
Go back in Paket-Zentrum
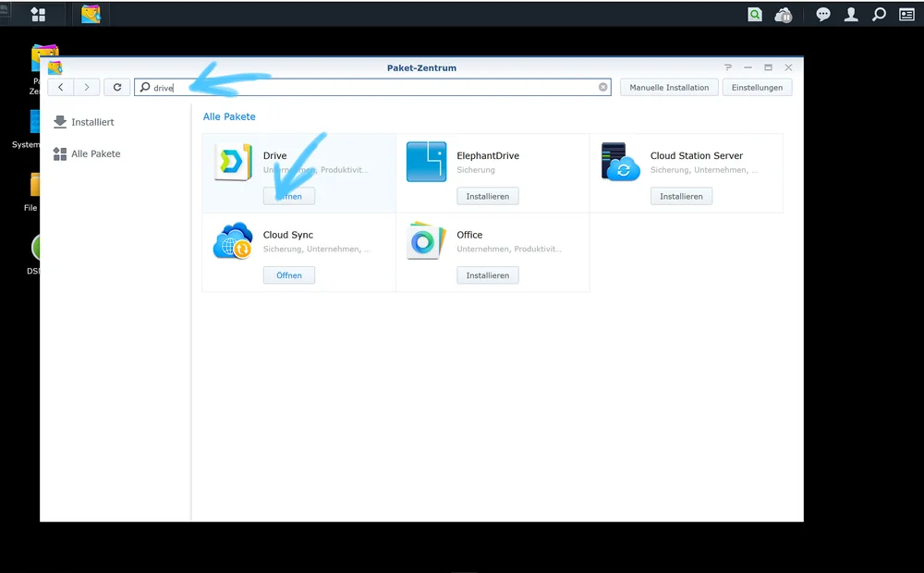coord(61,87)
